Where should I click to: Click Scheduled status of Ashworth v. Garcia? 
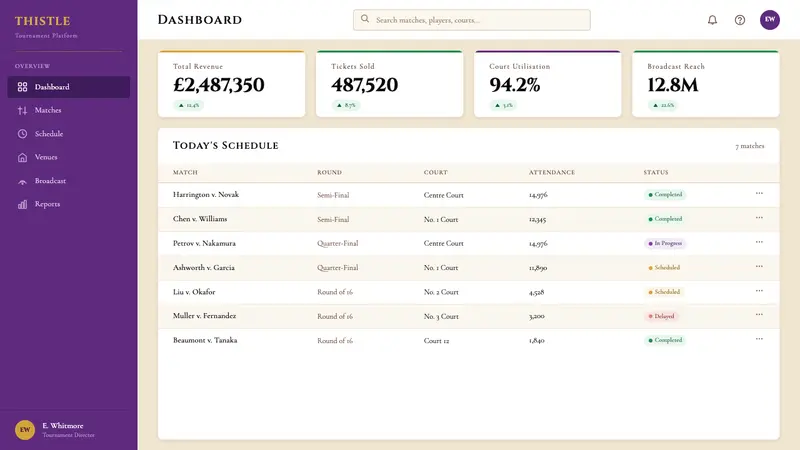[x=664, y=267]
